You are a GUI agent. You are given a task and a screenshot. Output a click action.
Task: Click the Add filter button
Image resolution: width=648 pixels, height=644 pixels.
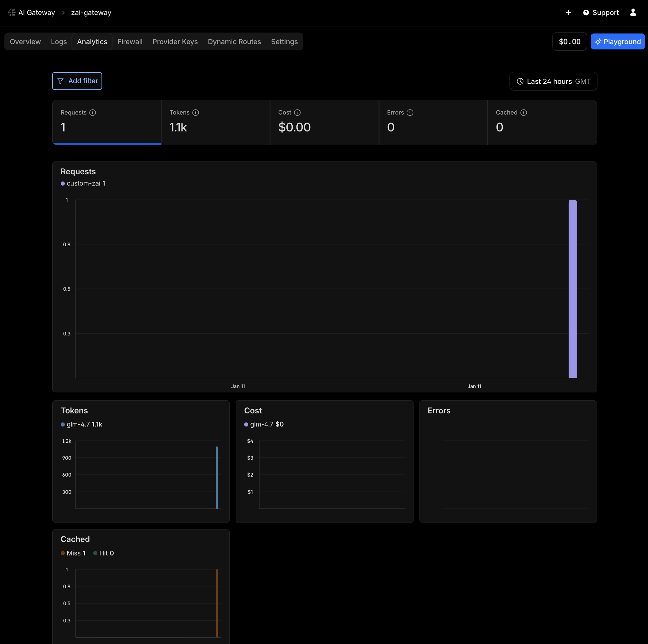pyautogui.click(x=77, y=81)
